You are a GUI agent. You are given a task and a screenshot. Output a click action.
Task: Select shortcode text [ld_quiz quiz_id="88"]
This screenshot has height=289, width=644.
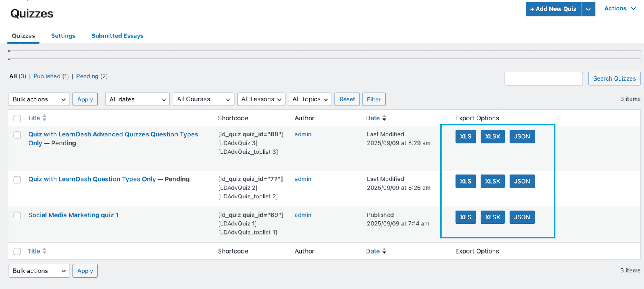tap(251, 134)
